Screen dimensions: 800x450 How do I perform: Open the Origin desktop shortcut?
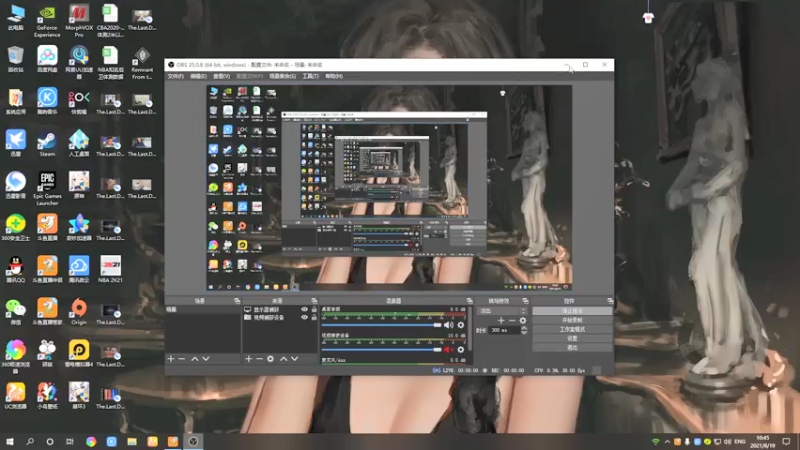[x=79, y=312]
